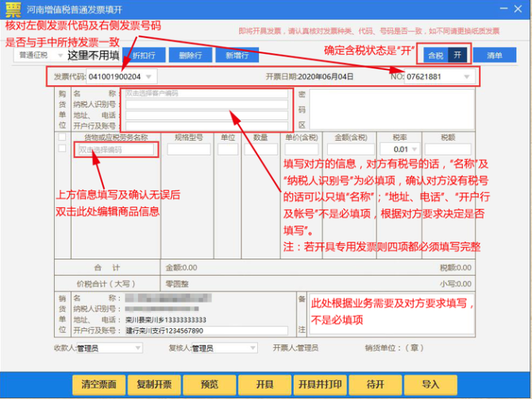Click seller bank field 建行栾川支行1234567890
Viewport: 532px width, 399px height.
(x=206, y=331)
